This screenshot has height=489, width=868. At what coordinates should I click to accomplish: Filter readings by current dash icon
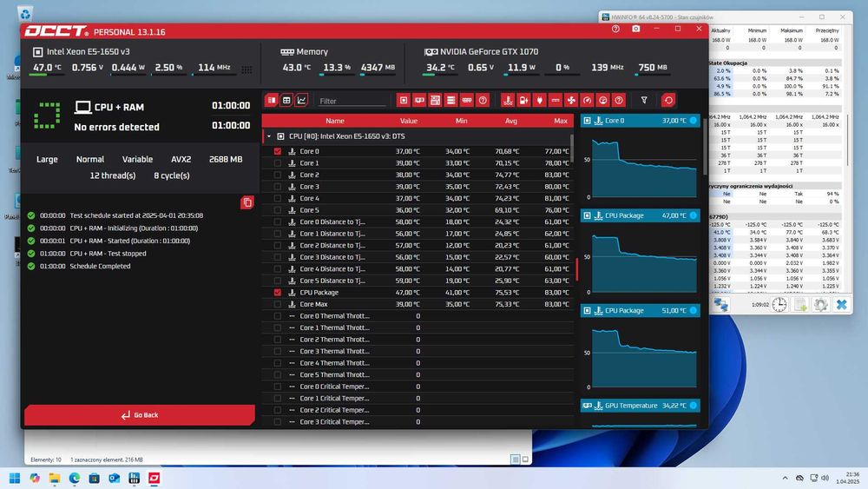556,100
